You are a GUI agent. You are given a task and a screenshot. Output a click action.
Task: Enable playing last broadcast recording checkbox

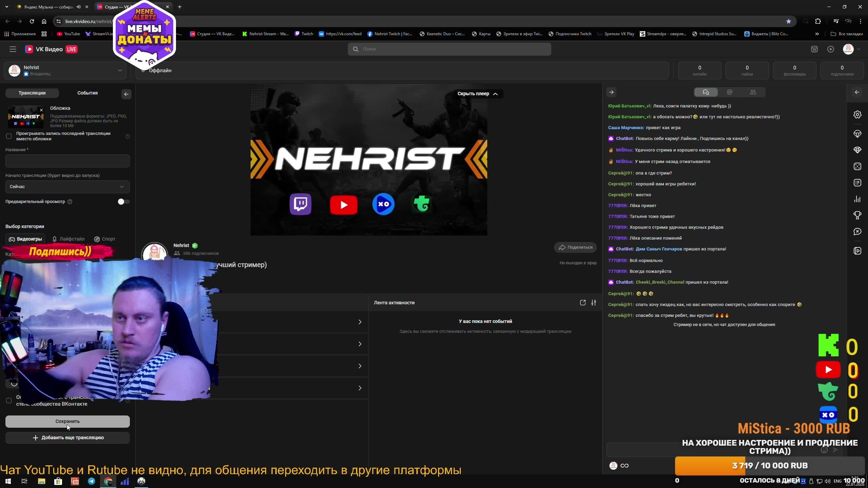click(x=9, y=136)
